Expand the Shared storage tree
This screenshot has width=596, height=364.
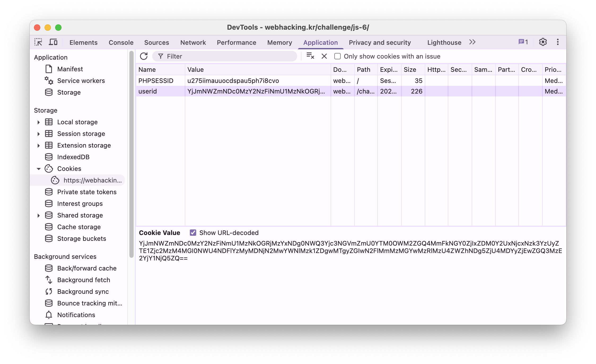pyautogui.click(x=39, y=215)
